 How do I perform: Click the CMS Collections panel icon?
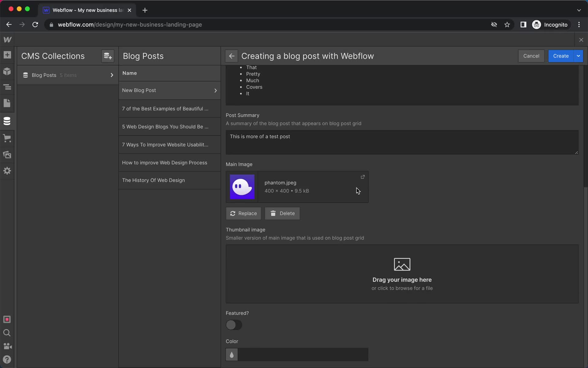(7, 121)
